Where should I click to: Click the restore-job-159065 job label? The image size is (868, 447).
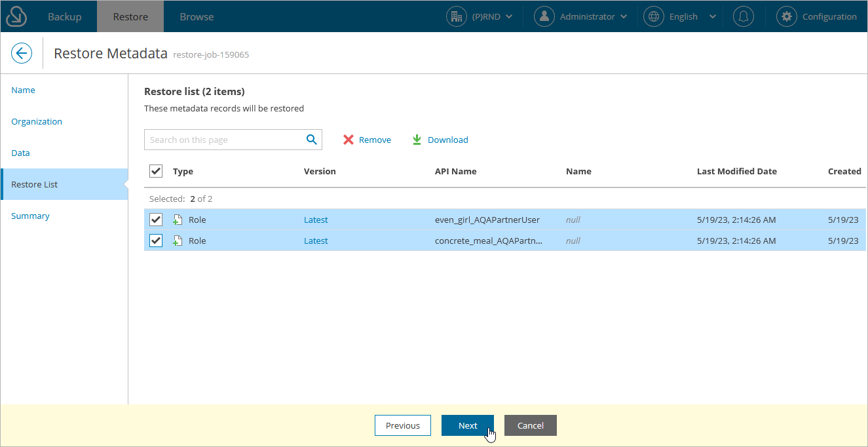pos(211,54)
